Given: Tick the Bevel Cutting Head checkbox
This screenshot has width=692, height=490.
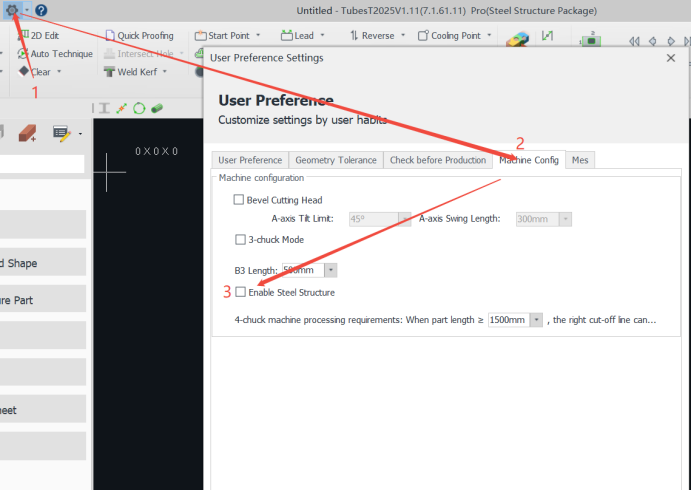Looking at the screenshot, I should pos(239,200).
